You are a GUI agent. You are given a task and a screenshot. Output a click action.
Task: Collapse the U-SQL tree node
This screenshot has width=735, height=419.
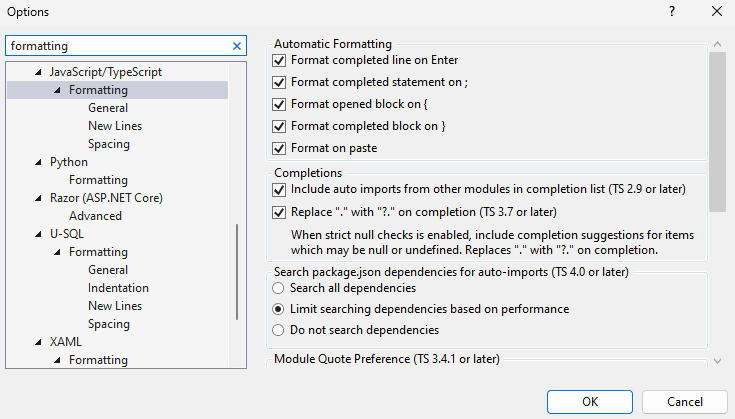[x=39, y=234]
